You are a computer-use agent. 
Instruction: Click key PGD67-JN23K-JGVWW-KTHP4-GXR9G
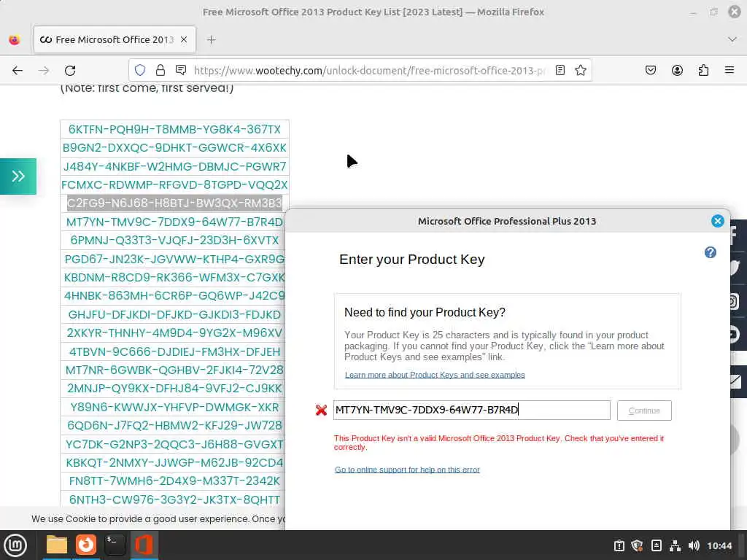[x=174, y=259]
